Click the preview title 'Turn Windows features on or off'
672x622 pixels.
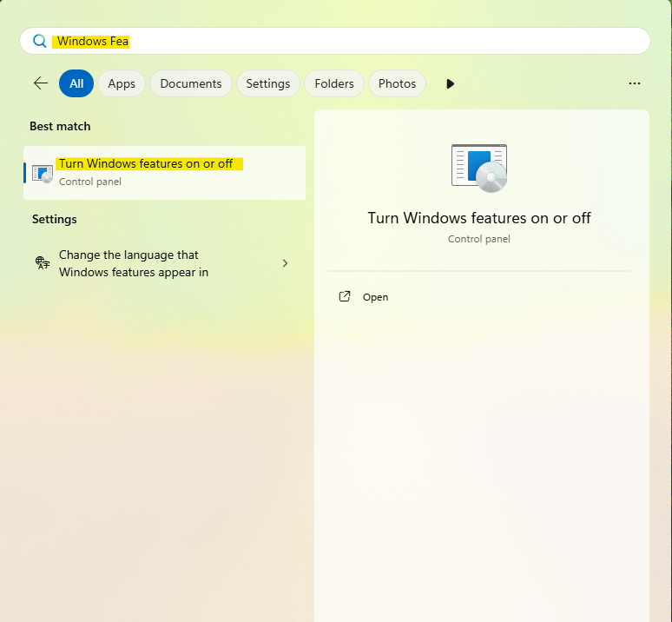click(479, 218)
